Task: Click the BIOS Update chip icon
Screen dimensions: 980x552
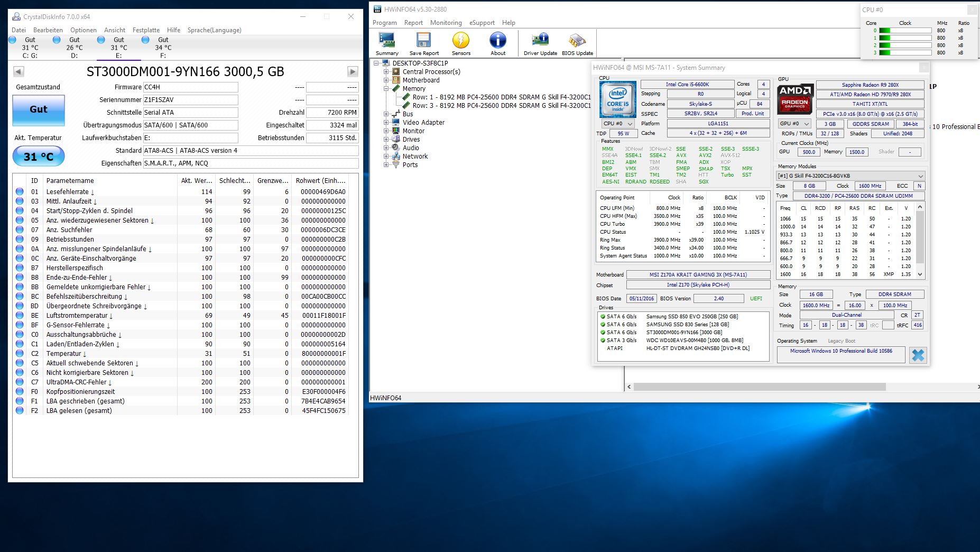Action: pos(577,43)
